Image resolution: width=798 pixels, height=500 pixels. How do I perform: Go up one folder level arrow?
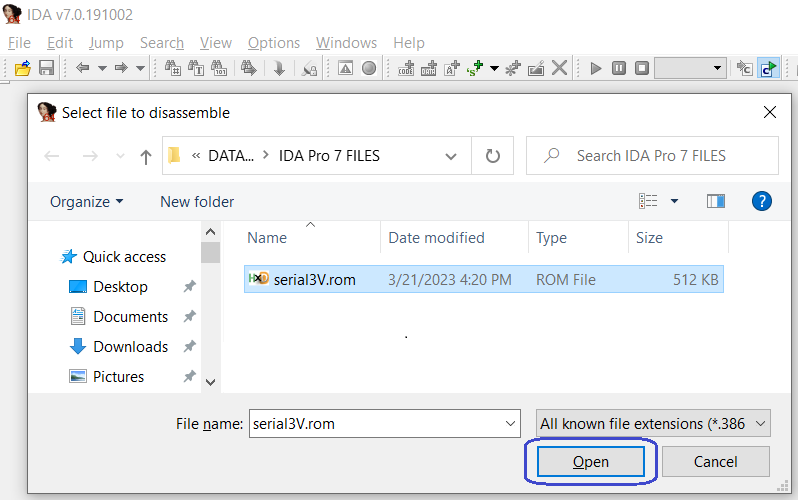[x=146, y=156]
